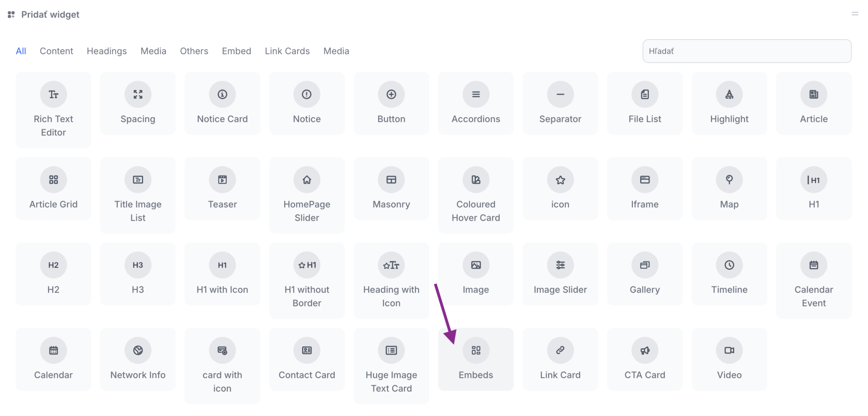
Task: Add an Accordions widget
Action: point(476,103)
